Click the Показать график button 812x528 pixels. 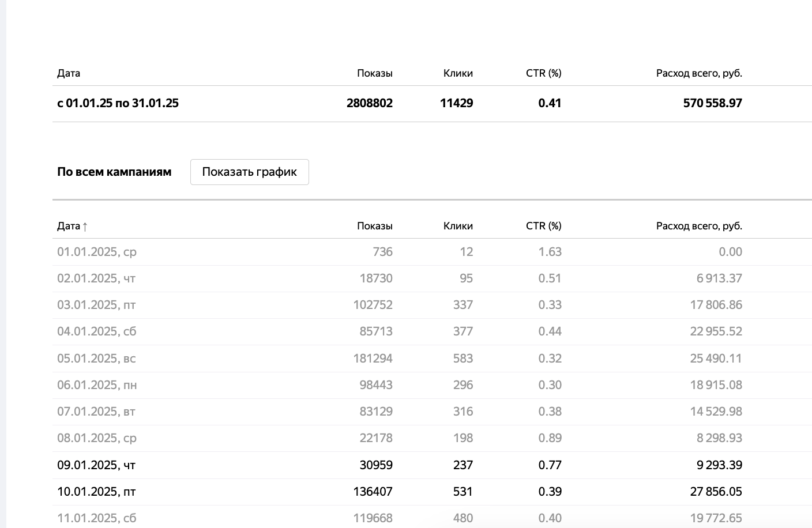(x=249, y=172)
